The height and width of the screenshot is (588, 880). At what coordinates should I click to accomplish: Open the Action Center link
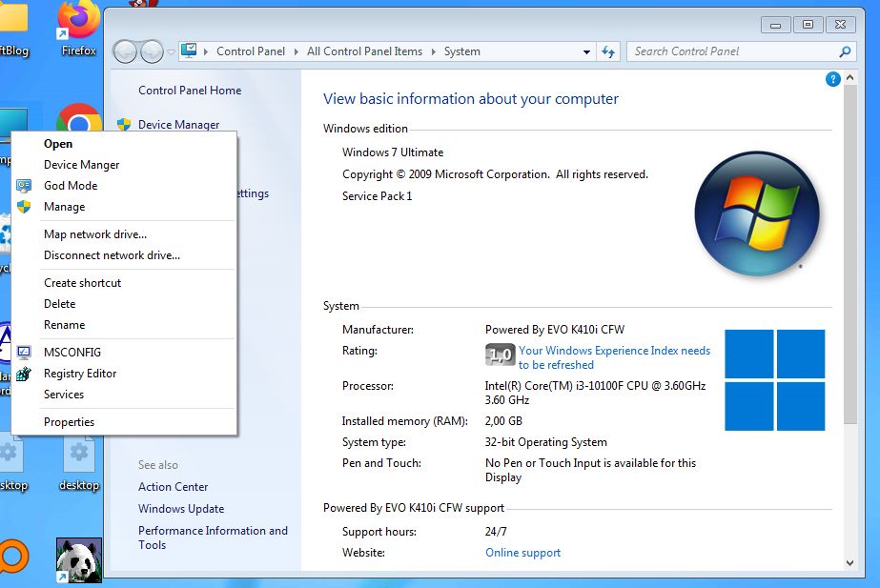[x=173, y=487]
